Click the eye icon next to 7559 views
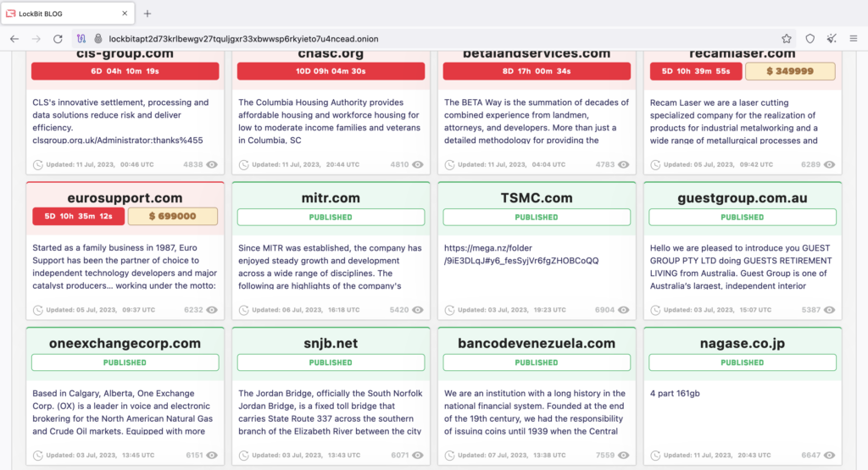The width and height of the screenshot is (868, 470). click(x=624, y=455)
